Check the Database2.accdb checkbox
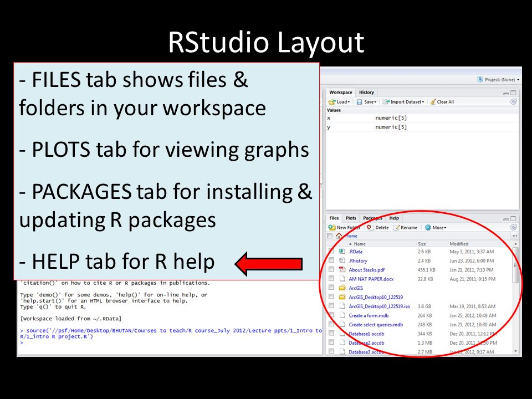The image size is (532, 399). 331,343
